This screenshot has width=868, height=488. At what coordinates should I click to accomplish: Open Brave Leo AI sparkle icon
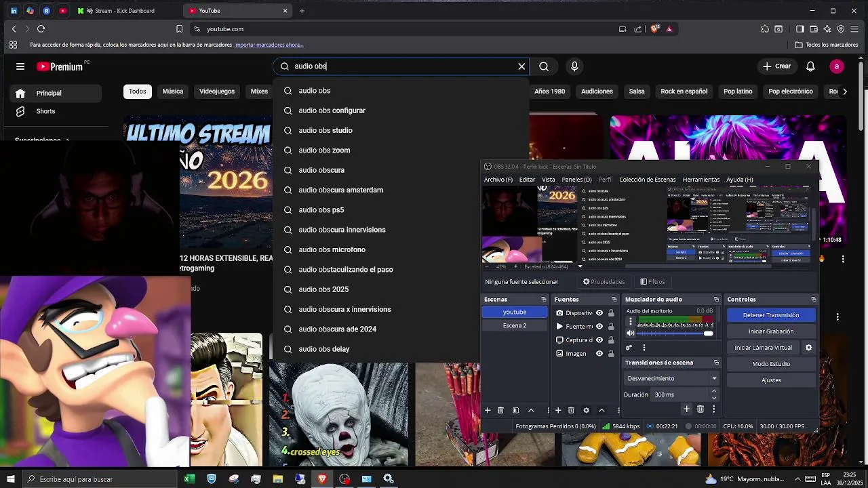click(x=827, y=29)
